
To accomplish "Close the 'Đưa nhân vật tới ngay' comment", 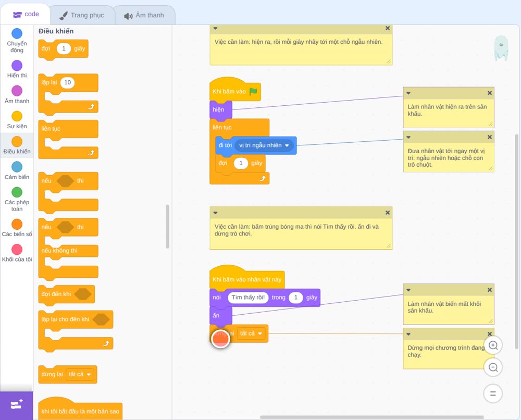I will [x=489, y=137].
